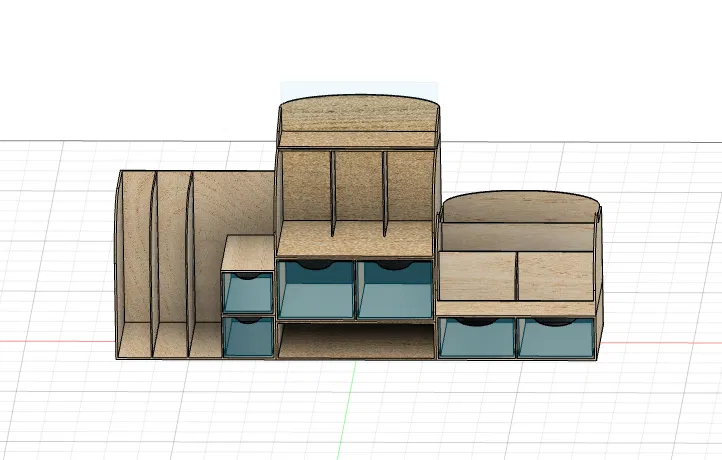Select the arched back panel of right unit

coord(520,207)
